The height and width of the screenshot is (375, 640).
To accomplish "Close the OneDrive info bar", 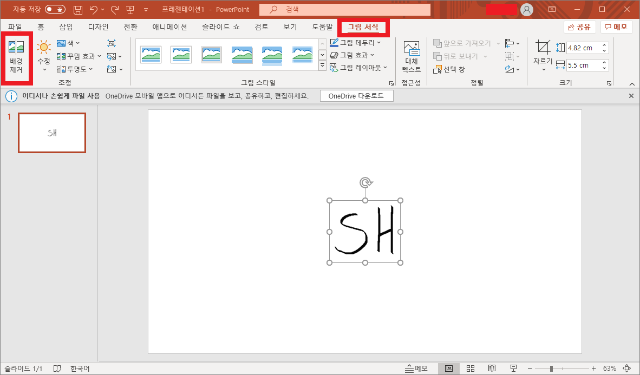I will (x=631, y=96).
